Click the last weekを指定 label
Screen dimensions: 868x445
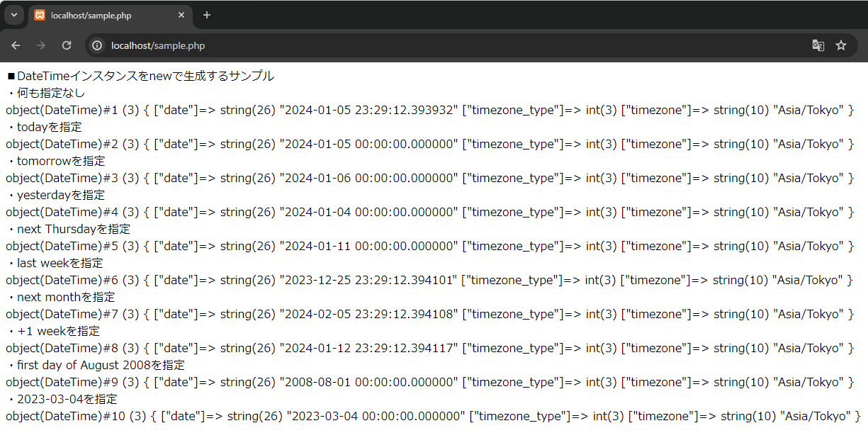[x=55, y=263]
